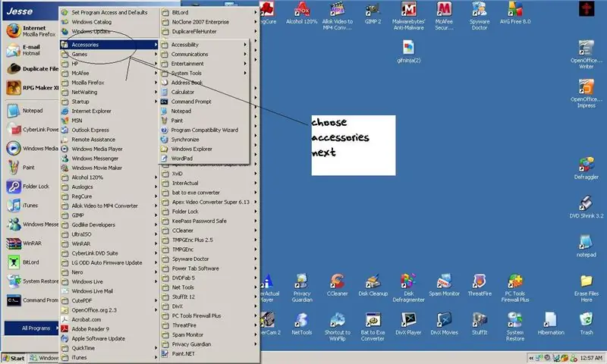Expand the System Tools submenu
This screenshot has height=364, width=607.
[204, 73]
